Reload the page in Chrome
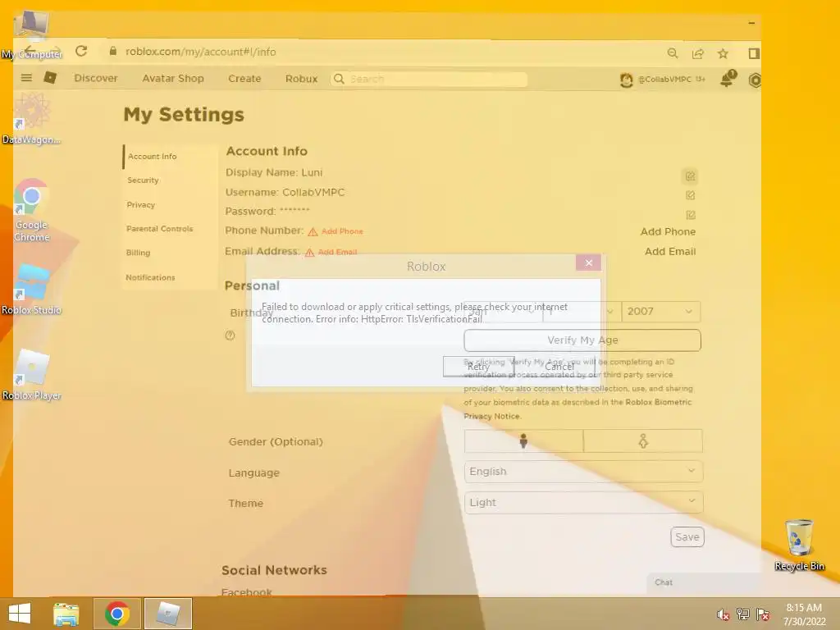This screenshot has width=840, height=630. click(x=81, y=52)
